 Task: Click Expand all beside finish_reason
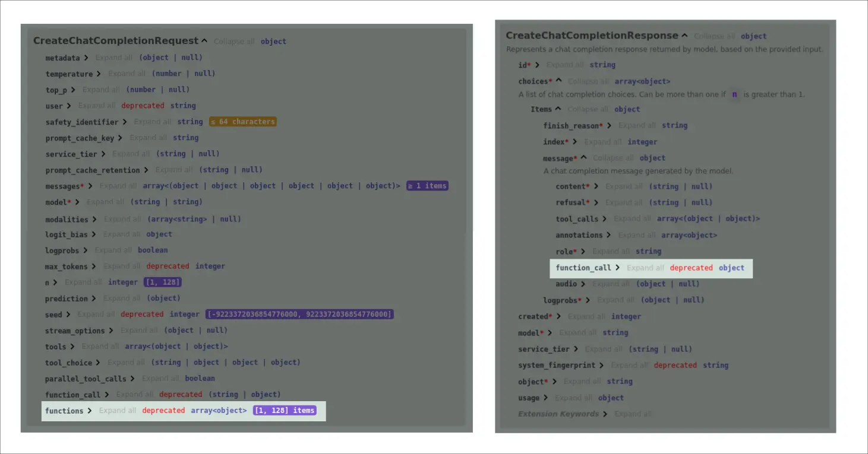point(637,126)
